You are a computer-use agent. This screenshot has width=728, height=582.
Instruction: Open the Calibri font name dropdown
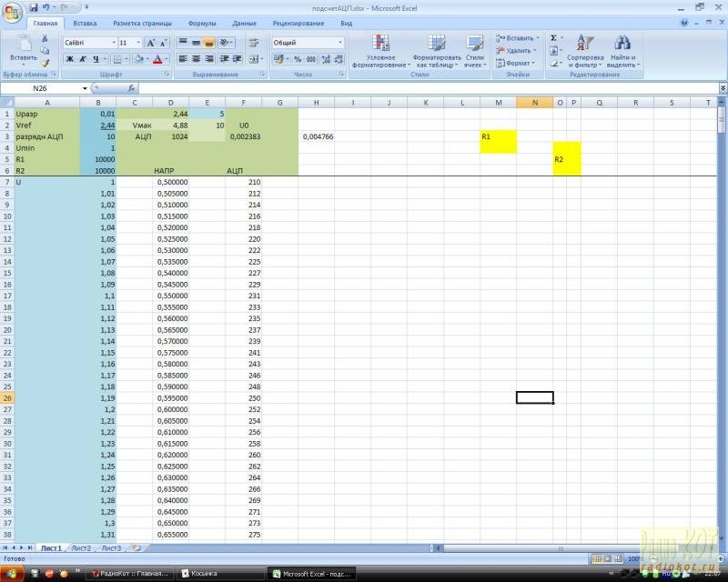[x=113, y=43]
